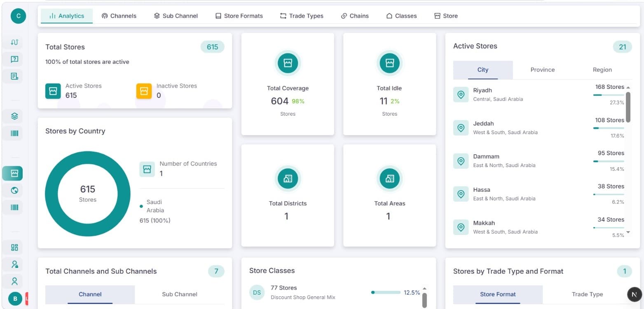Click the 'B' avatar at sidebar bottom
644x309 pixels.
[x=15, y=299]
